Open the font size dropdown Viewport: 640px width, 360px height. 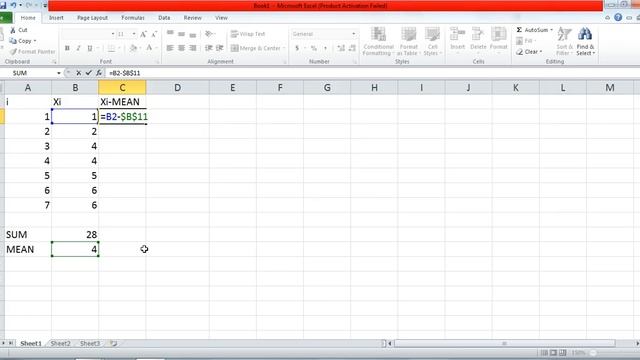coord(134,34)
